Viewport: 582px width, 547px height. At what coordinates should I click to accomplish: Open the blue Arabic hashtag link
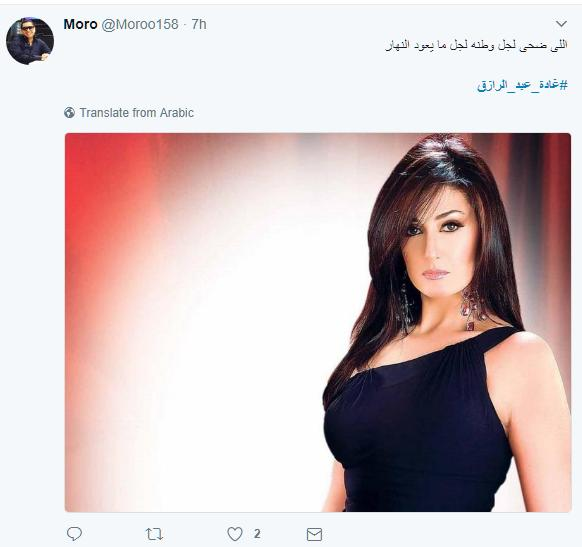[x=523, y=85]
